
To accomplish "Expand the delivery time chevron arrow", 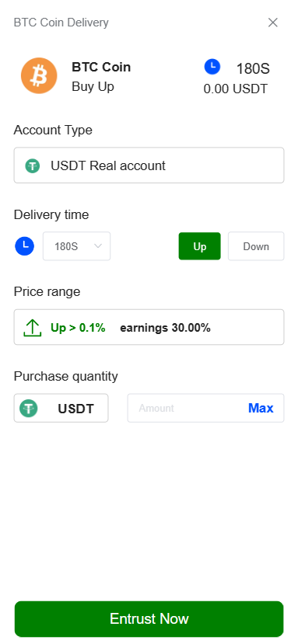I will [98, 246].
